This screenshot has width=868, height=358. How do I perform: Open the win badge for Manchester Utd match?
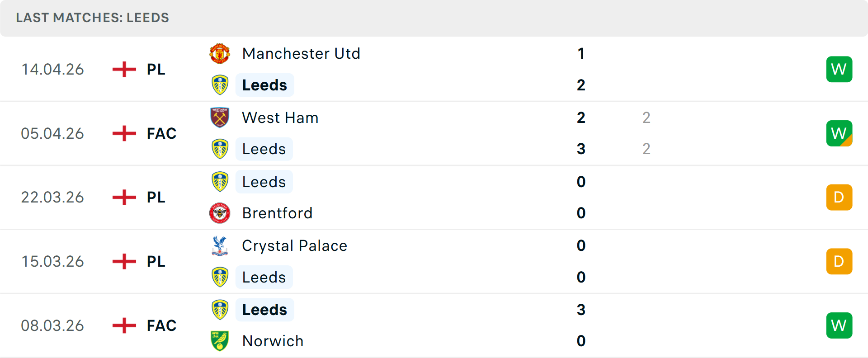click(x=839, y=69)
